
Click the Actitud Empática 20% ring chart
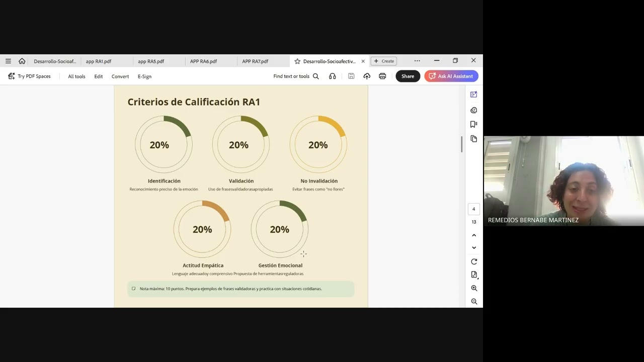click(x=202, y=229)
